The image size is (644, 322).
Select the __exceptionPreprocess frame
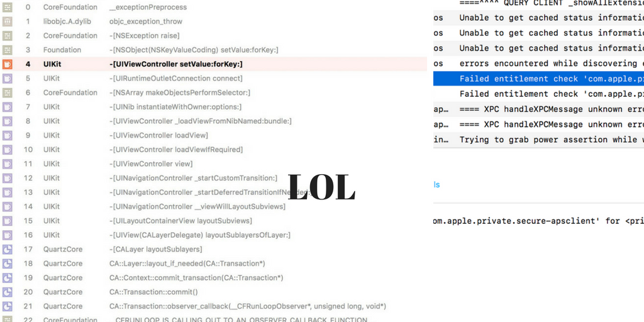pyautogui.click(x=148, y=7)
